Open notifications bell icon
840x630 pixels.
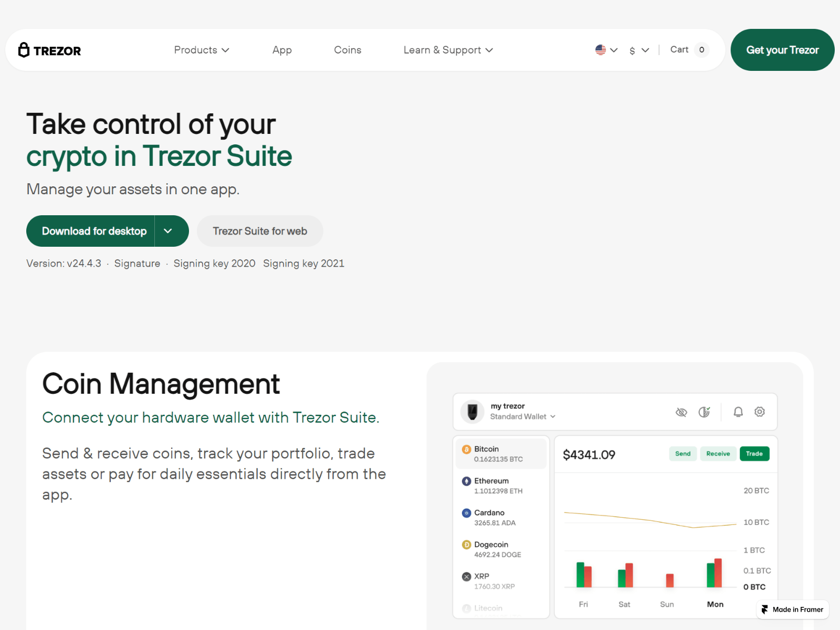click(738, 412)
